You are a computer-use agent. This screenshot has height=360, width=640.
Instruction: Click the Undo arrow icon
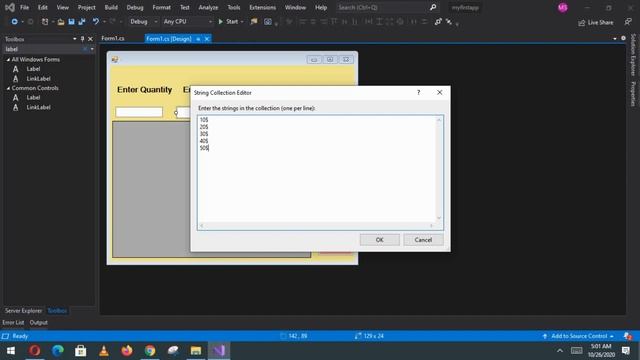96,22
